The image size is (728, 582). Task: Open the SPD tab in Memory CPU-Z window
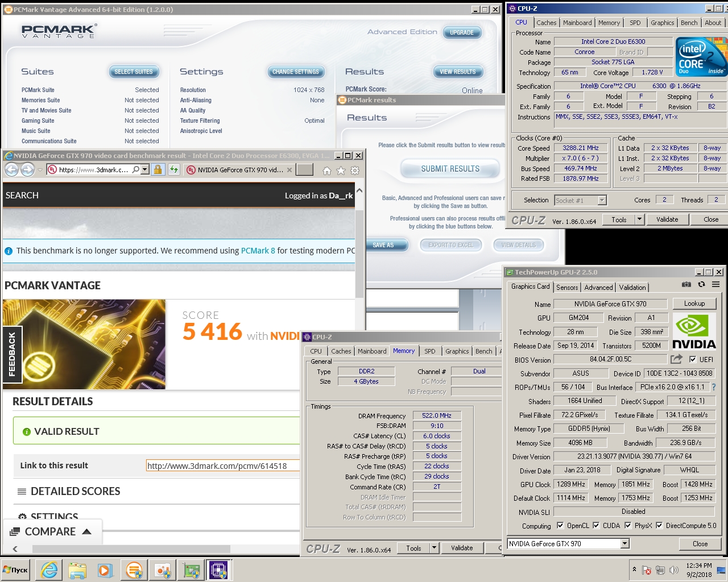click(x=430, y=351)
